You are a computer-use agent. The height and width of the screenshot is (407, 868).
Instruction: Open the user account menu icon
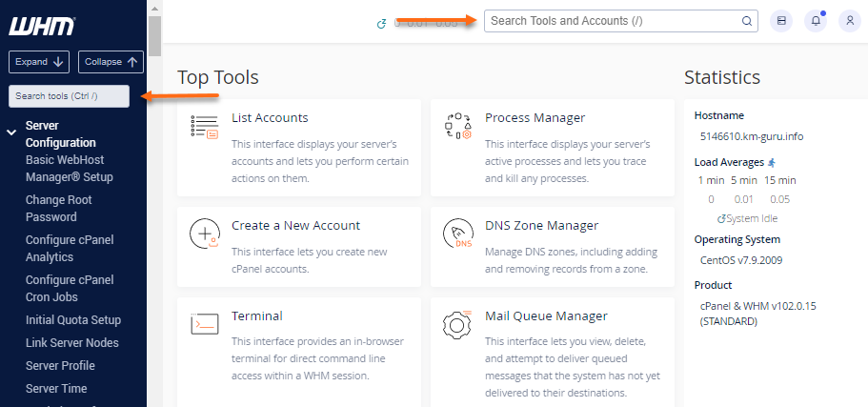[x=850, y=21]
